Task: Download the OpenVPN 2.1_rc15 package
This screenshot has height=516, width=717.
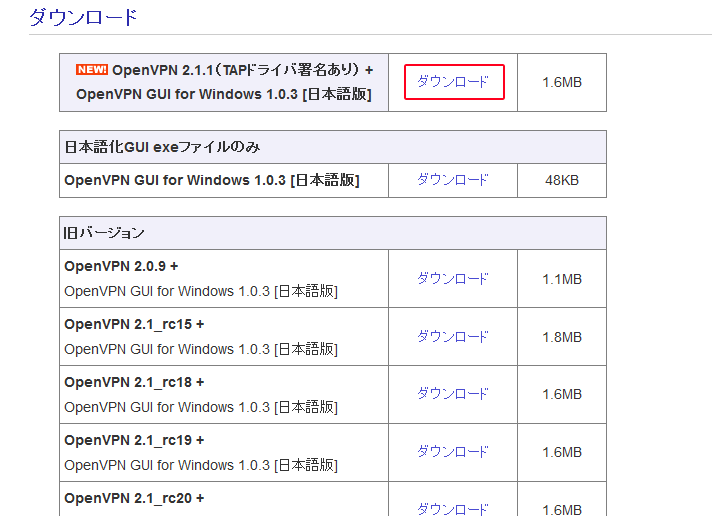Action: pos(453,337)
